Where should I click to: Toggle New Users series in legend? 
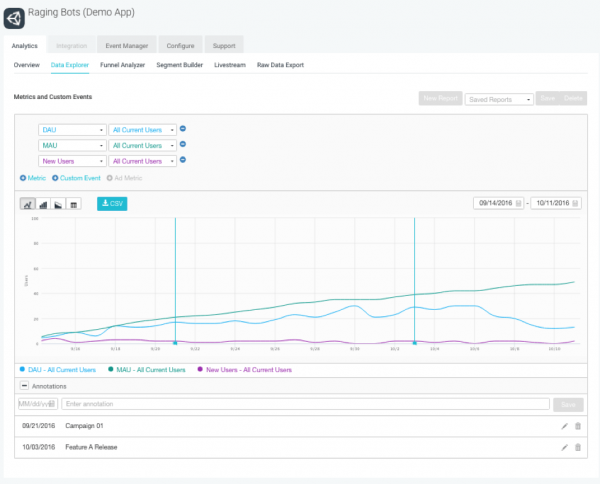pos(245,370)
